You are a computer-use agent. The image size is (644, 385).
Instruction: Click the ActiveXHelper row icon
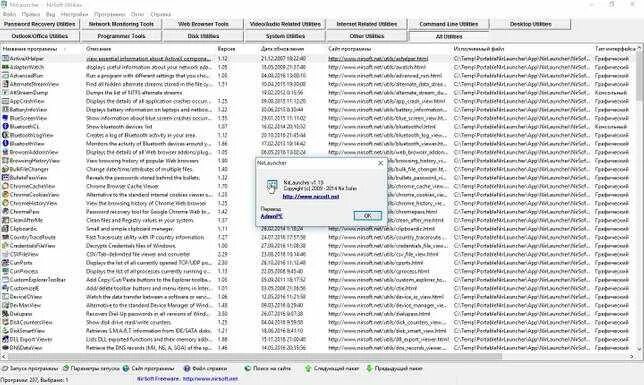click(x=5, y=58)
